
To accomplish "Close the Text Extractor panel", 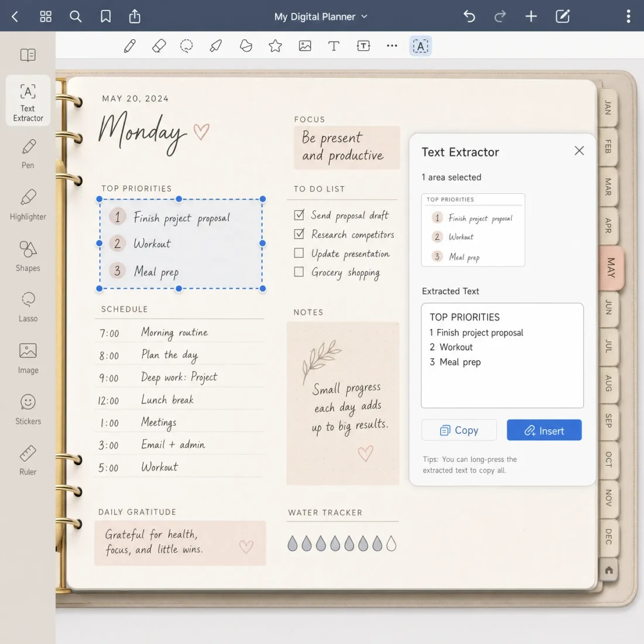I will pyautogui.click(x=579, y=150).
